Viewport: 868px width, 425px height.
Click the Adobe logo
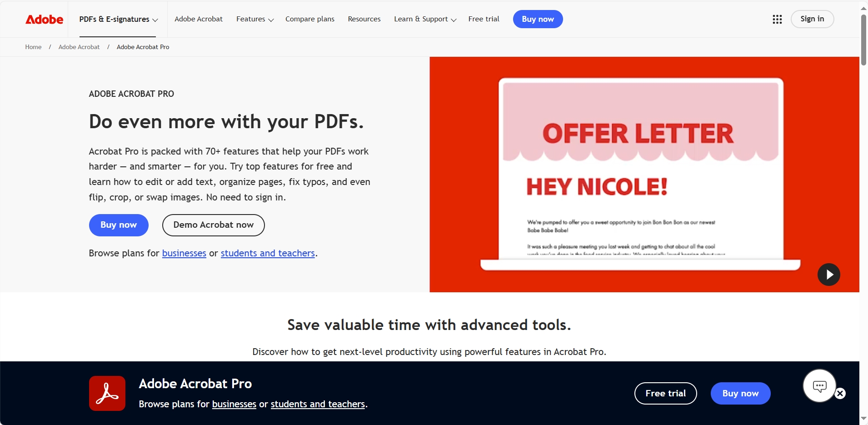45,19
